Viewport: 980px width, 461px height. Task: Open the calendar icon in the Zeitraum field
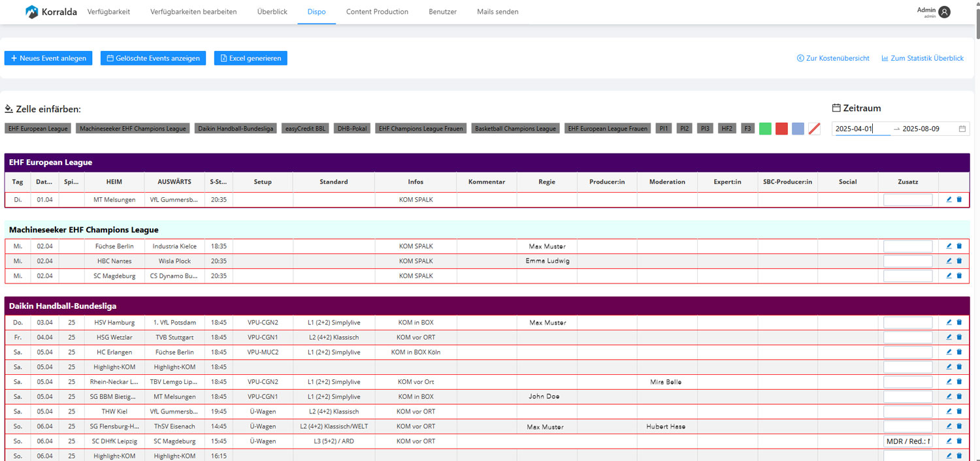(x=962, y=129)
